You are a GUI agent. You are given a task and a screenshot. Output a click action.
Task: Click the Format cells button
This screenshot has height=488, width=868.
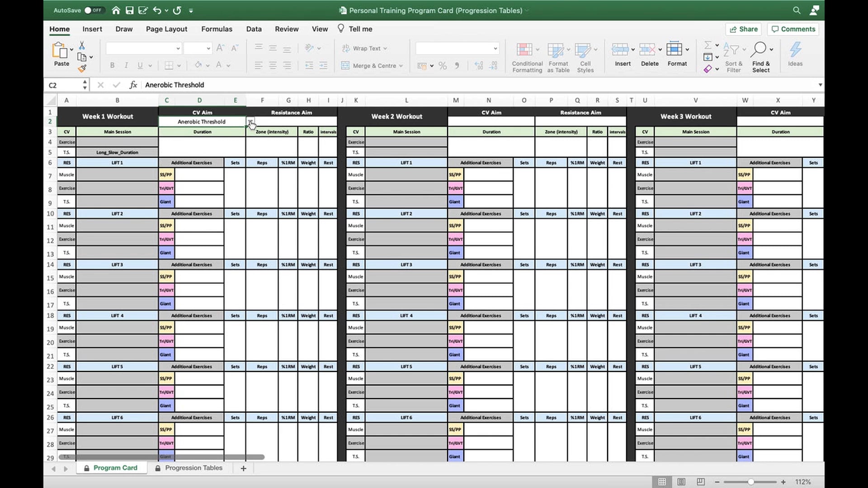(x=677, y=55)
